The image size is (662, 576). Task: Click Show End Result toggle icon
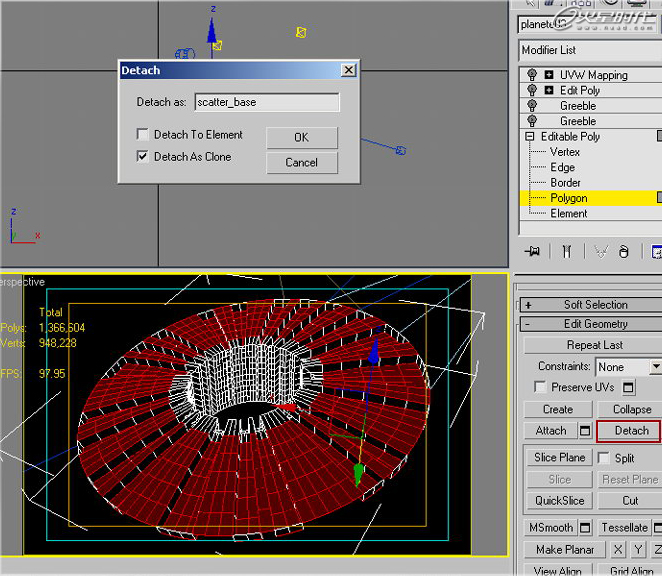coord(565,252)
